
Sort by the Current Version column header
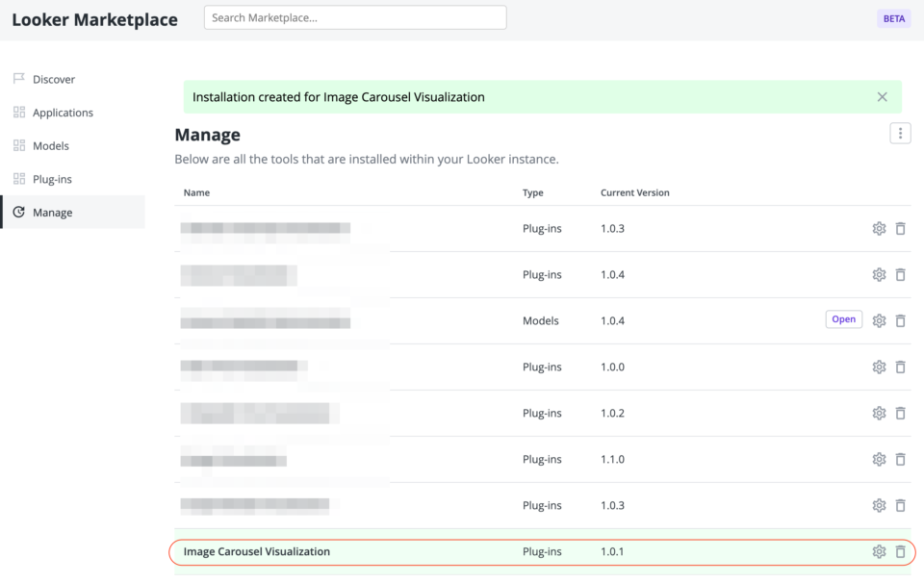click(x=632, y=192)
